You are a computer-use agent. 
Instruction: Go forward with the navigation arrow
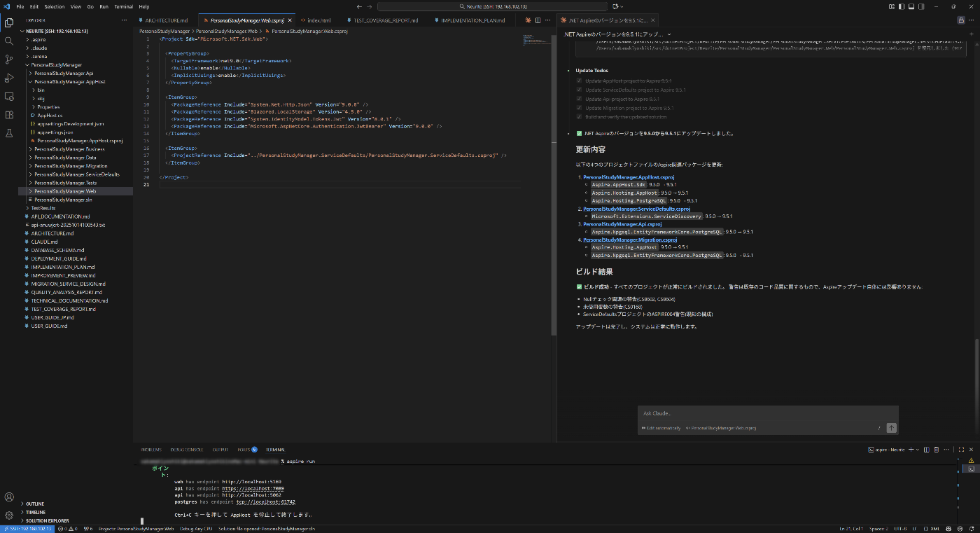click(x=369, y=6)
